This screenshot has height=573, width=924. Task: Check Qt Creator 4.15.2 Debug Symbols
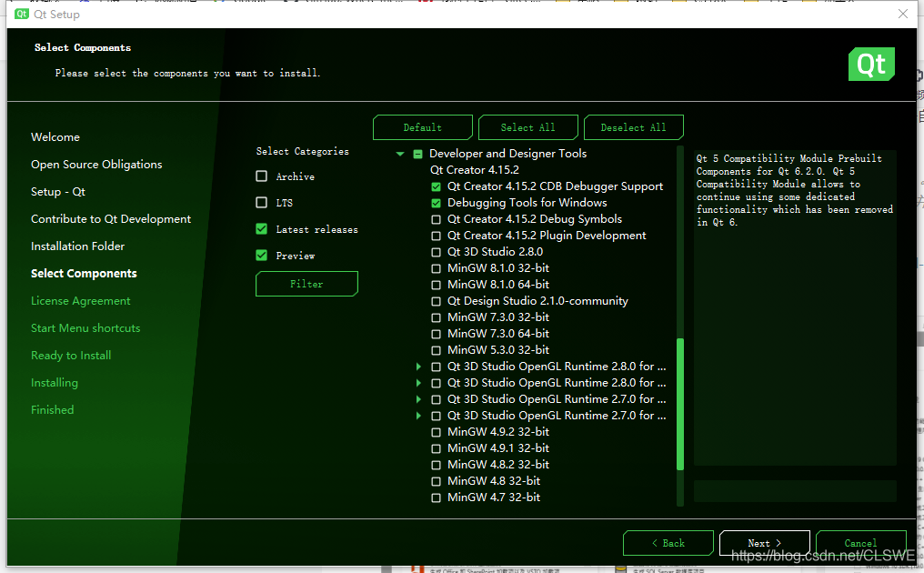pyautogui.click(x=436, y=219)
